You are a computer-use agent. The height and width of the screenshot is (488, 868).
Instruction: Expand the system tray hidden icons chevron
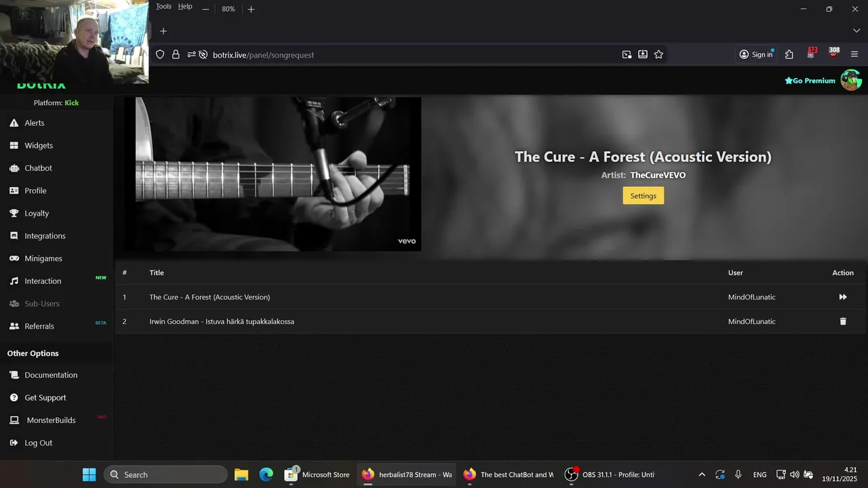tap(702, 474)
